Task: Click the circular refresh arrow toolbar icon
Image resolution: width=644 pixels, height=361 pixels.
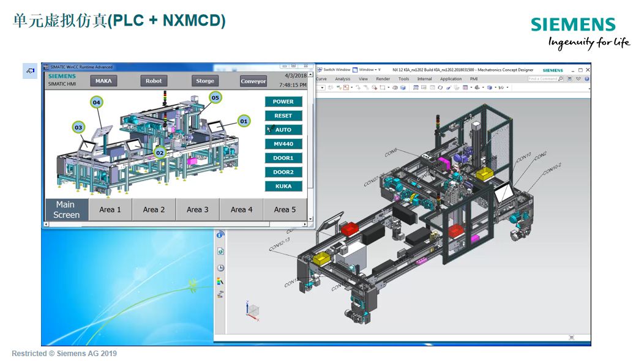Action: click(x=440, y=87)
